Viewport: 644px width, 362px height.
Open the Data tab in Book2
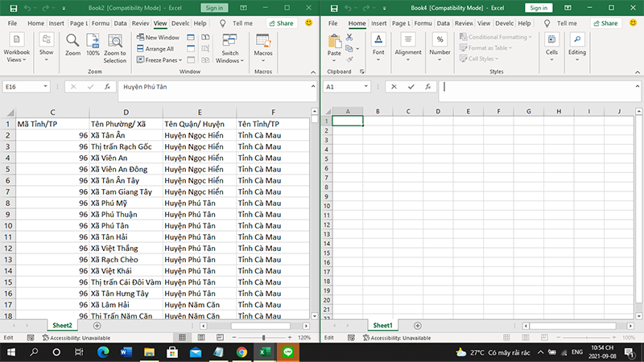(x=120, y=23)
